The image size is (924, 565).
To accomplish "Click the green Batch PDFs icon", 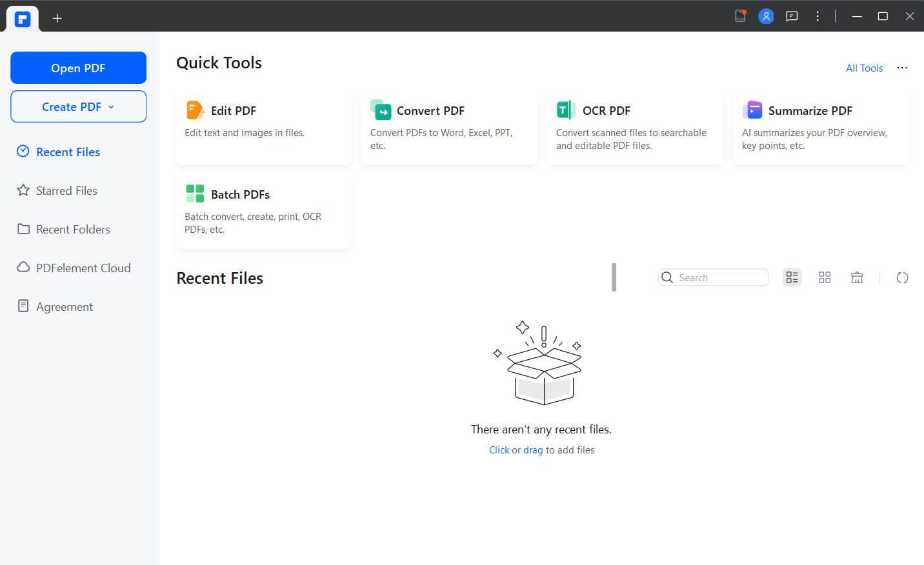I will click(195, 193).
